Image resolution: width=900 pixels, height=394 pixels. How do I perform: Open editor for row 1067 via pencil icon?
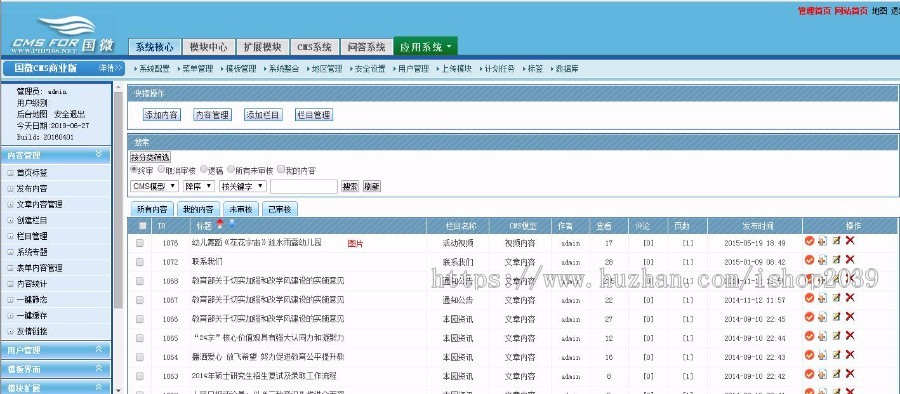point(836,298)
